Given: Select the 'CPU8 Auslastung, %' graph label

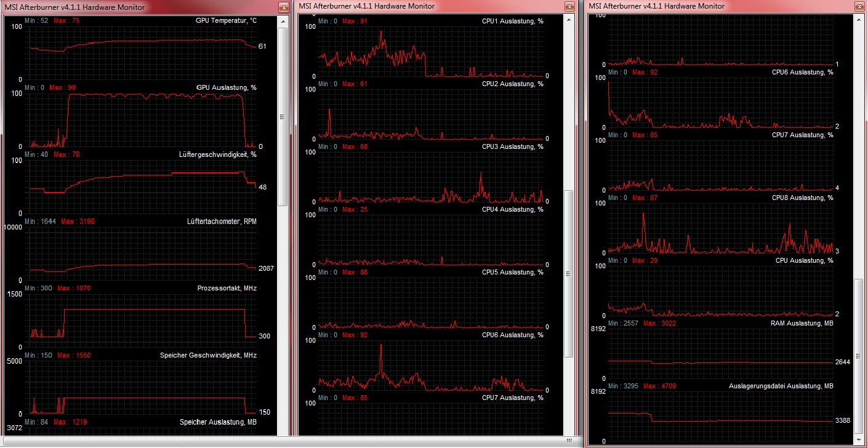Looking at the screenshot, I should (803, 198).
